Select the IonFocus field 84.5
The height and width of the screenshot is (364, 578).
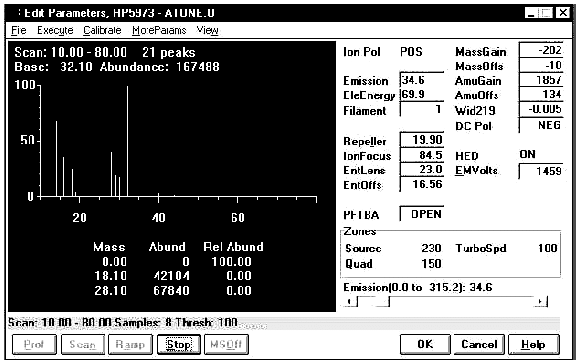click(422, 155)
